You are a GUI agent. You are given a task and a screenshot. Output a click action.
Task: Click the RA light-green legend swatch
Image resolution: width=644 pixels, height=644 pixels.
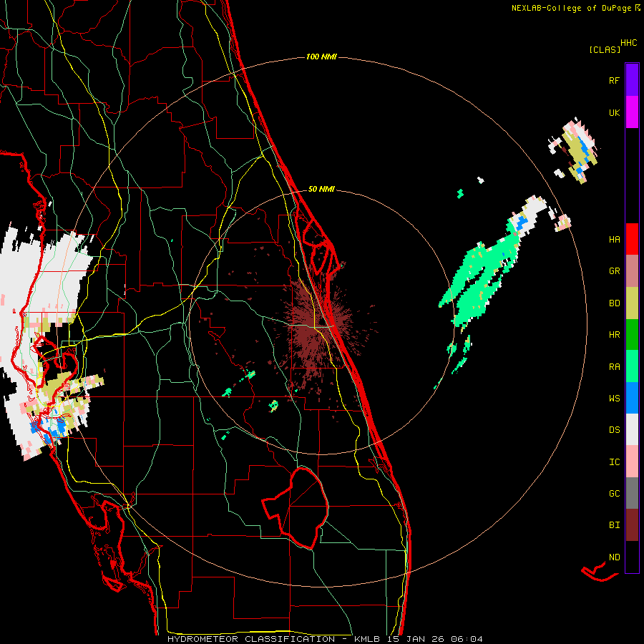(632, 366)
